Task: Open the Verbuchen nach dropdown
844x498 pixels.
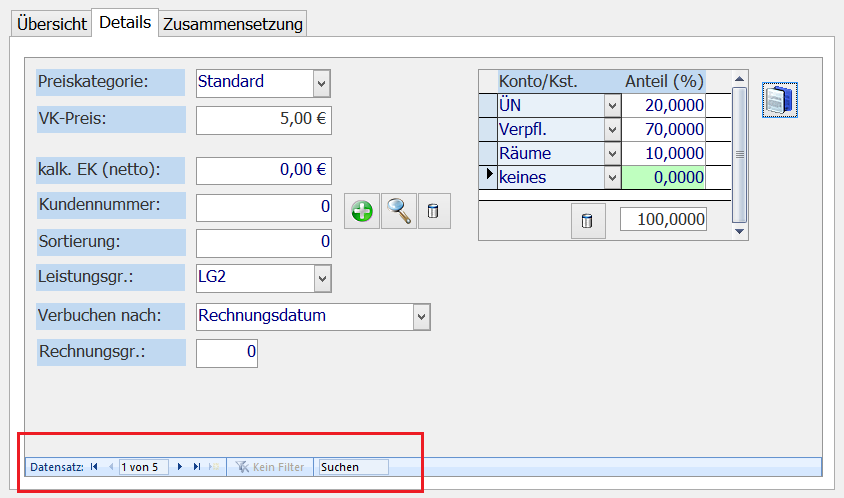Action: click(x=420, y=317)
